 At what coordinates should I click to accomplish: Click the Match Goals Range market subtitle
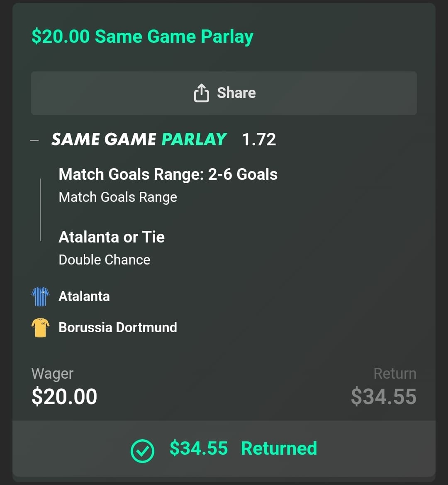[118, 197]
